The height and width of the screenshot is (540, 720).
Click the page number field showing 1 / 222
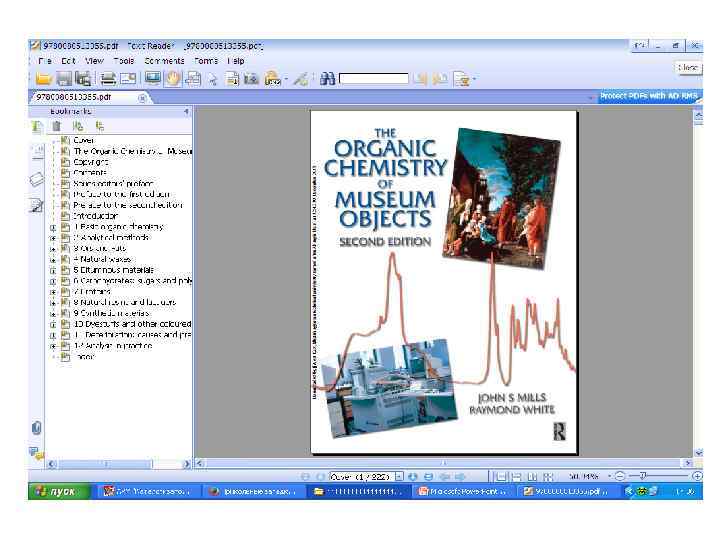tap(362, 477)
